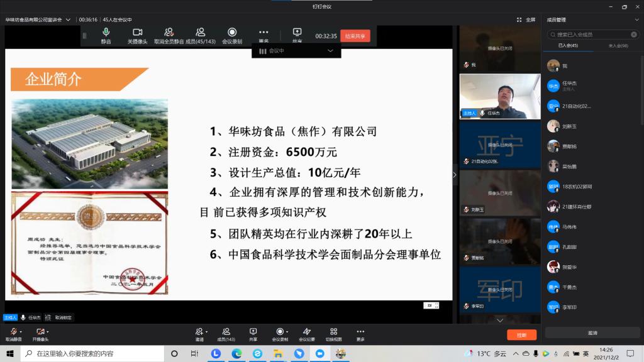The width and height of the screenshot is (644, 362).
Task: Click the 静音 microphone icon in floating toolbar
Action: [x=106, y=33]
